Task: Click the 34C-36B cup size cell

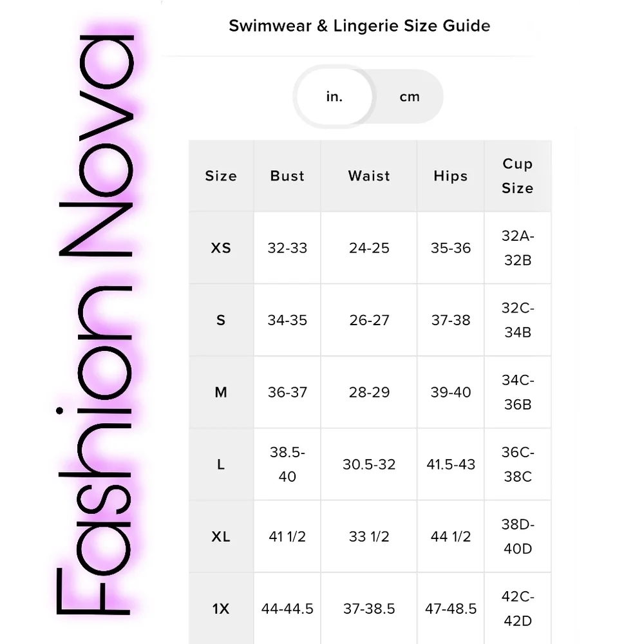Action: pos(518,392)
